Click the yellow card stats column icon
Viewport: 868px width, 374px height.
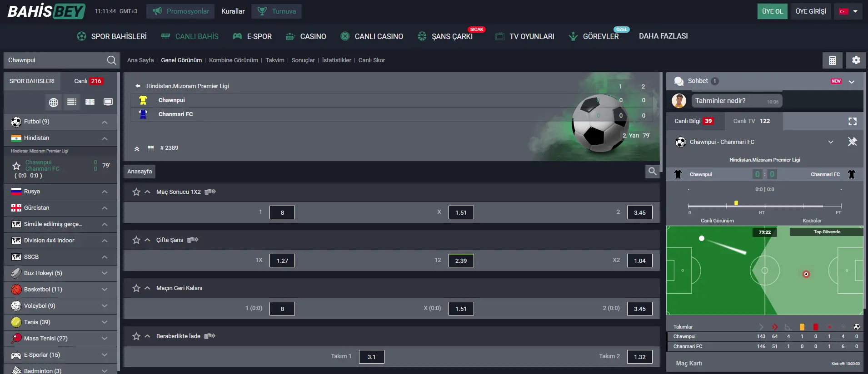(x=802, y=327)
